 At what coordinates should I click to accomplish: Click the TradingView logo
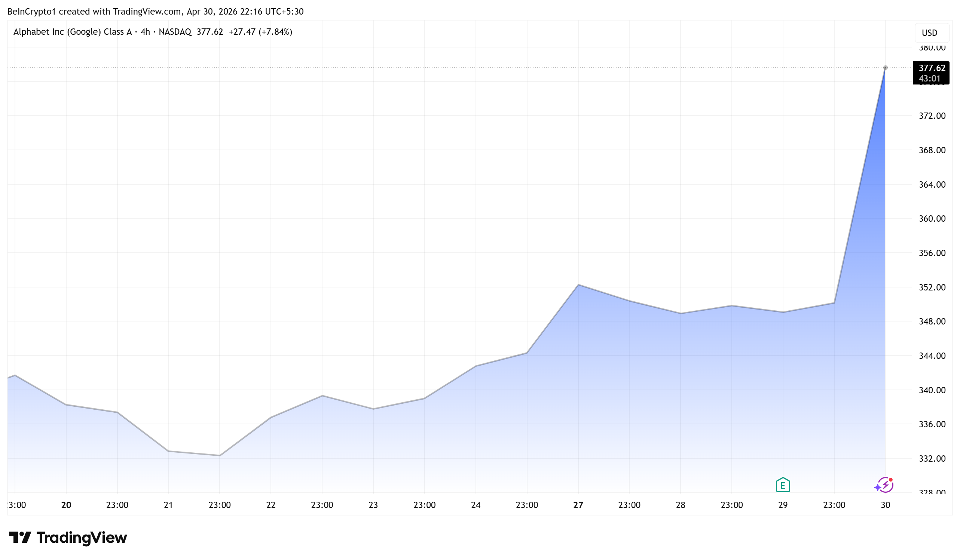pyautogui.click(x=68, y=538)
